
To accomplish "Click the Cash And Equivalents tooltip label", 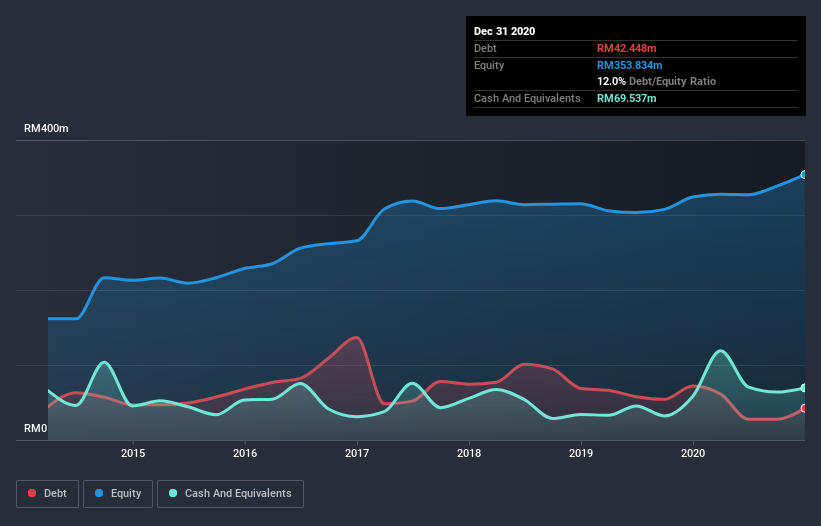I will pos(527,98).
